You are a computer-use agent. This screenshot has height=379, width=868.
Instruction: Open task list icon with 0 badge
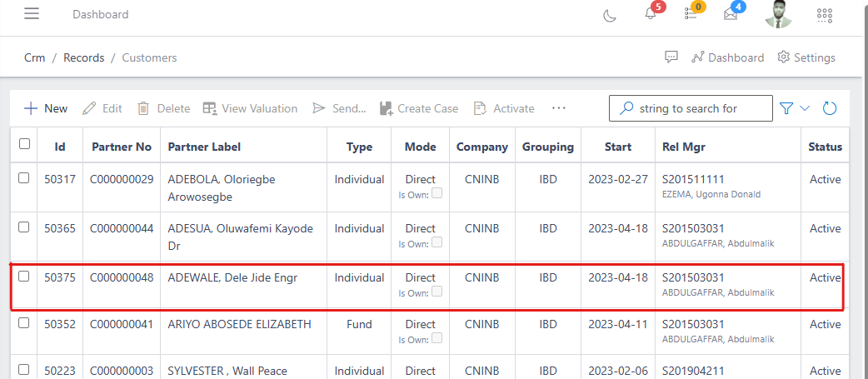[691, 14]
